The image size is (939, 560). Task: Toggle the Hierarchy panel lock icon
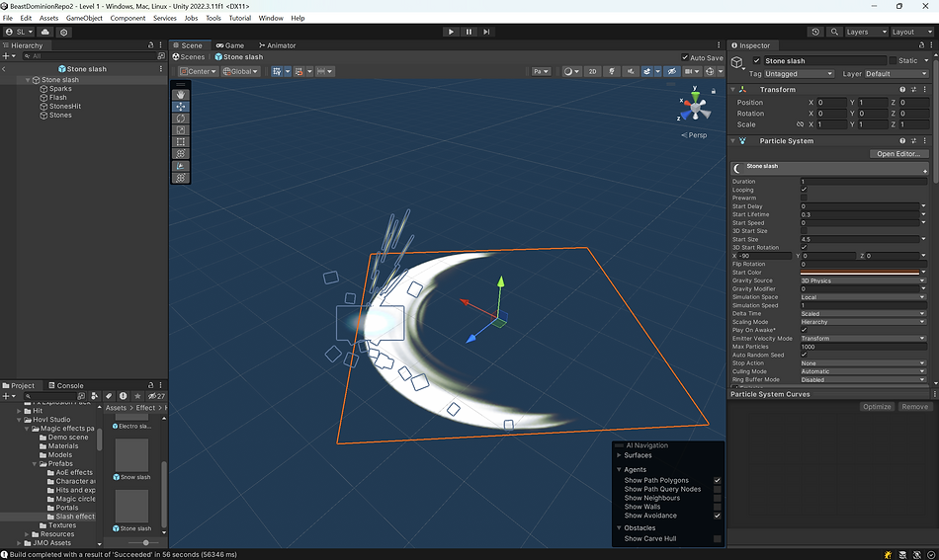pos(151,44)
